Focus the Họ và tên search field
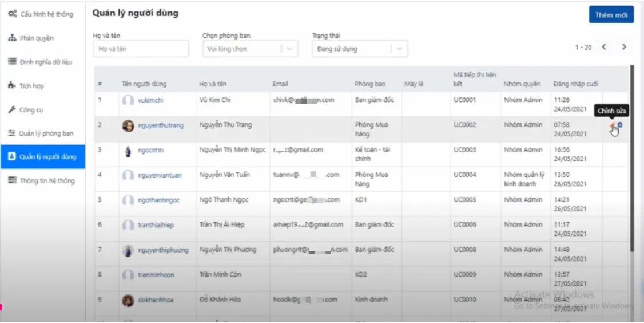The image size is (644, 323). (x=141, y=49)
